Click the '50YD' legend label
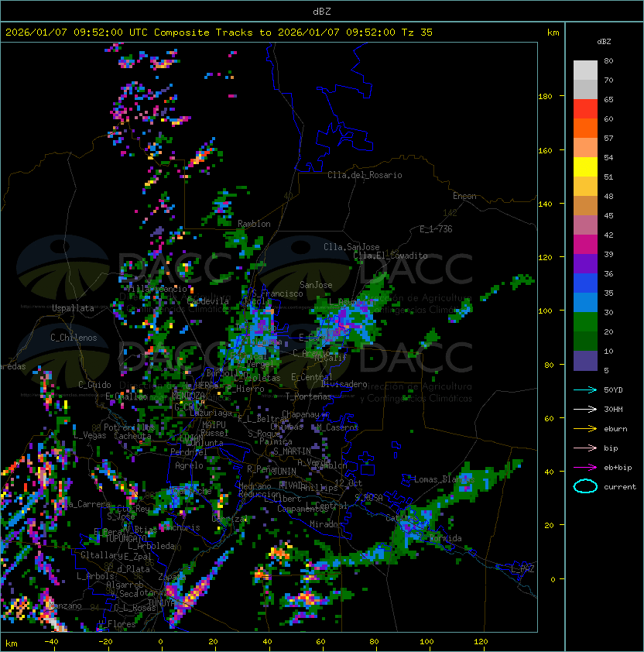The height and width of the screenshot is (652, 644). 613,389
